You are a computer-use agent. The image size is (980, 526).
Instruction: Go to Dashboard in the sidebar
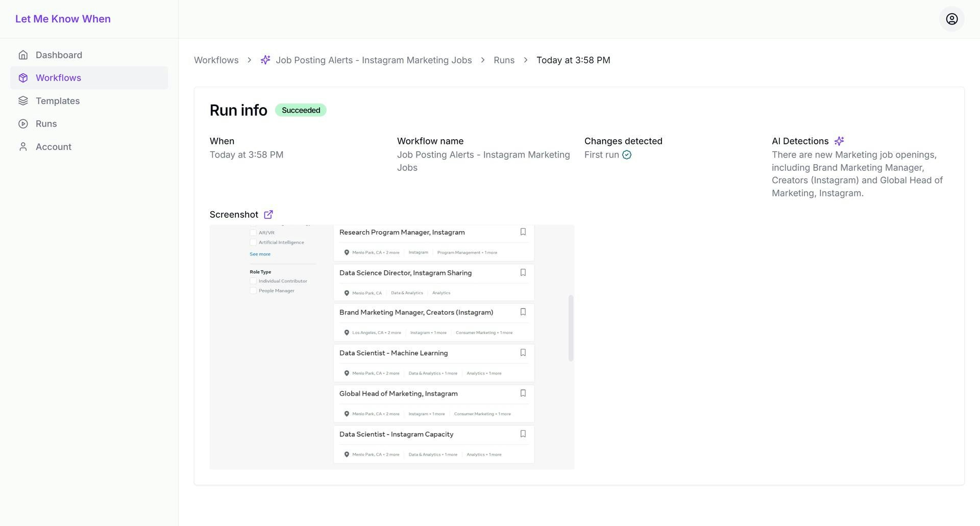tap(59, 55)
